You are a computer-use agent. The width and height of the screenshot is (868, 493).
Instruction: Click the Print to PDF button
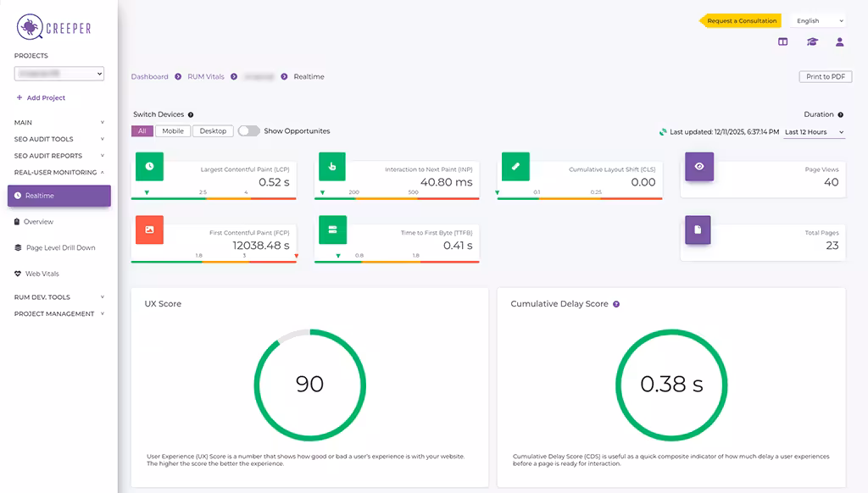pos(825,76)
